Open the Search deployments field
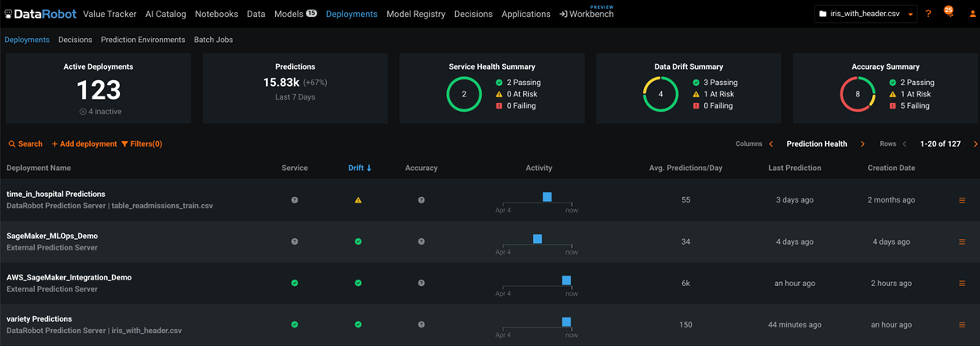Image resolution: width=980 pixels, height=346 pixels. [x=25, y=144]
